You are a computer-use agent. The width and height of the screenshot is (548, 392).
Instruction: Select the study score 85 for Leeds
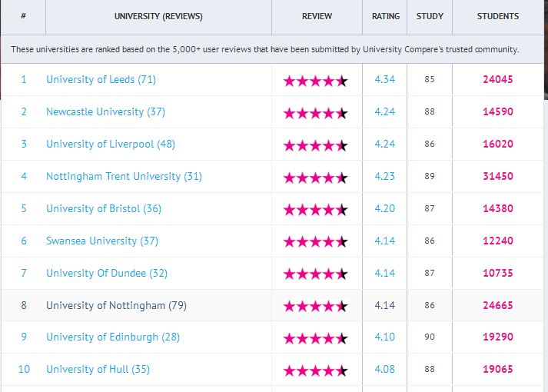coord(430,79)
